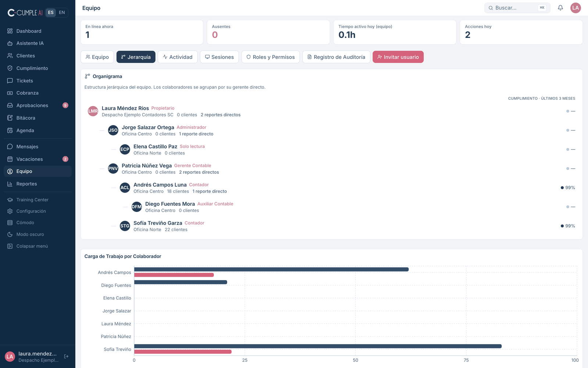
Task: Open Vacaciones calendar icon
Action: [10, 159]
